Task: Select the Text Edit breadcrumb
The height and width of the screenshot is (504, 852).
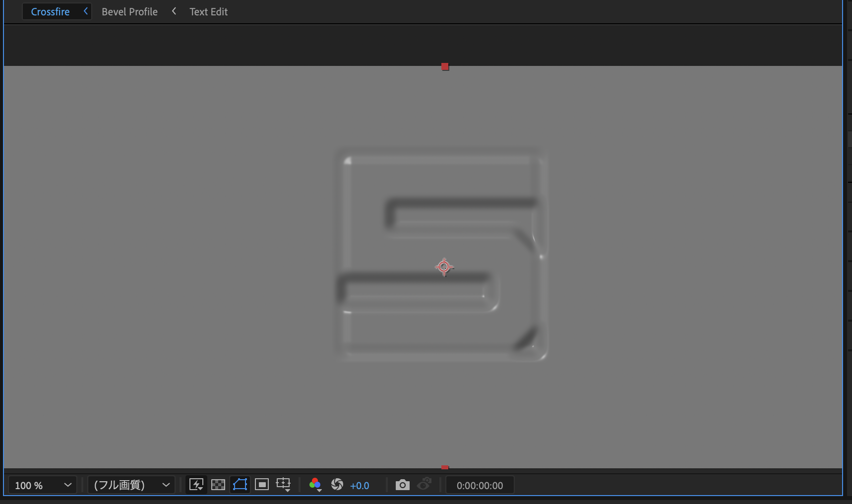Action: pos(208,11)
